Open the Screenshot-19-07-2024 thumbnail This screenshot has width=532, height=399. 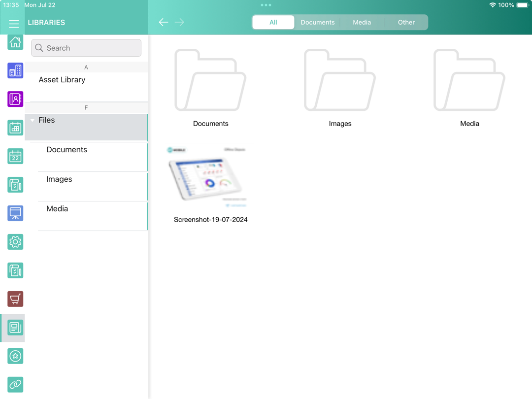click(x=210, y=177)
